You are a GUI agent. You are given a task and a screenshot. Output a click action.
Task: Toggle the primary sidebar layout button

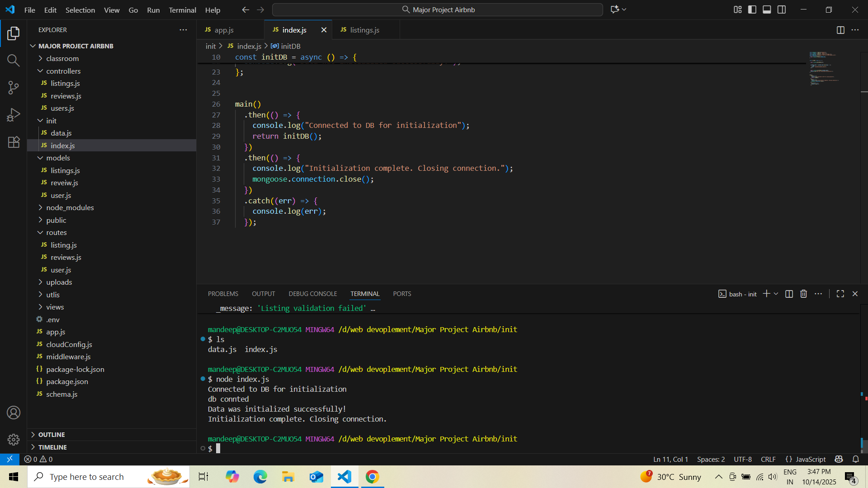752,9
